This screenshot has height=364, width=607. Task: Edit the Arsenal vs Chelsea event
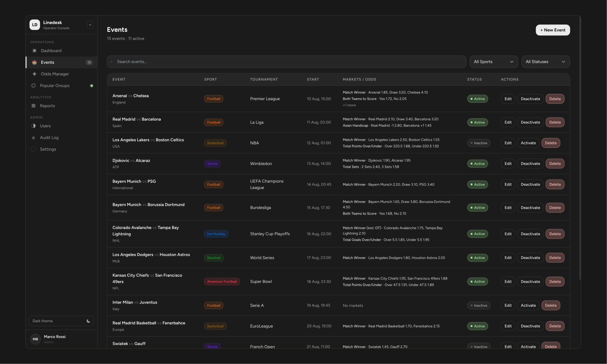coord(508,99)
